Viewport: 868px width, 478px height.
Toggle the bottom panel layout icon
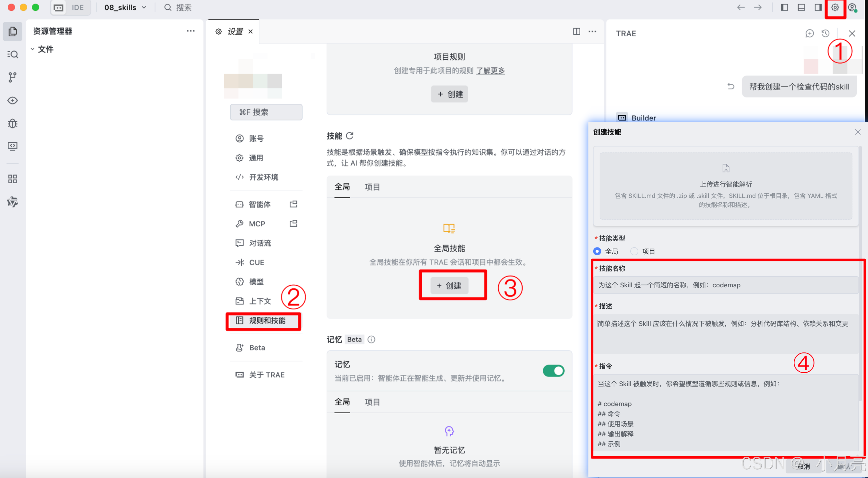coord(801,7)
